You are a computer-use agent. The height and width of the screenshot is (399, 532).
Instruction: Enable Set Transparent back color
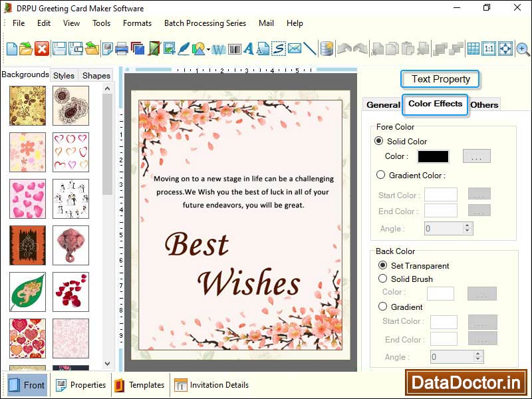383,265
